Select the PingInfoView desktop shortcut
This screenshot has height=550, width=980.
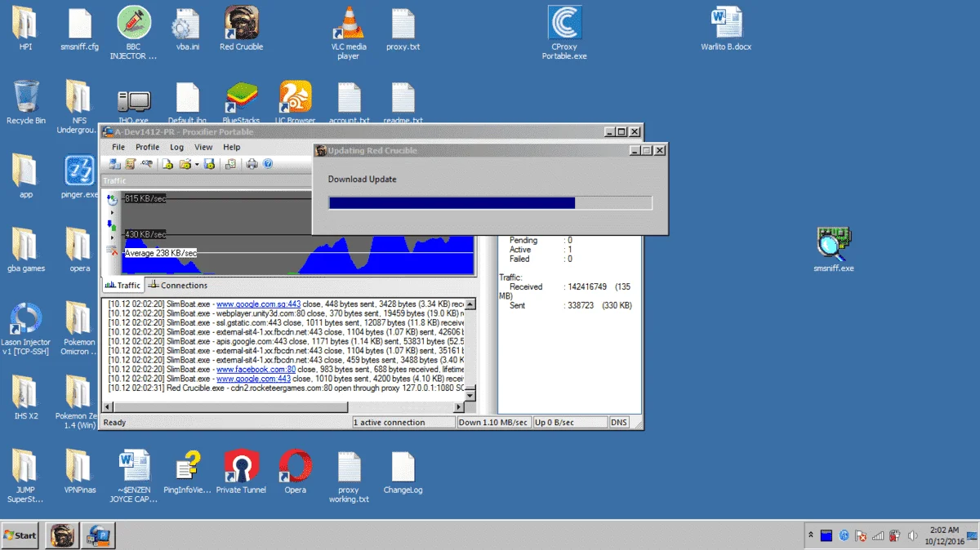(x=188, y=472)
